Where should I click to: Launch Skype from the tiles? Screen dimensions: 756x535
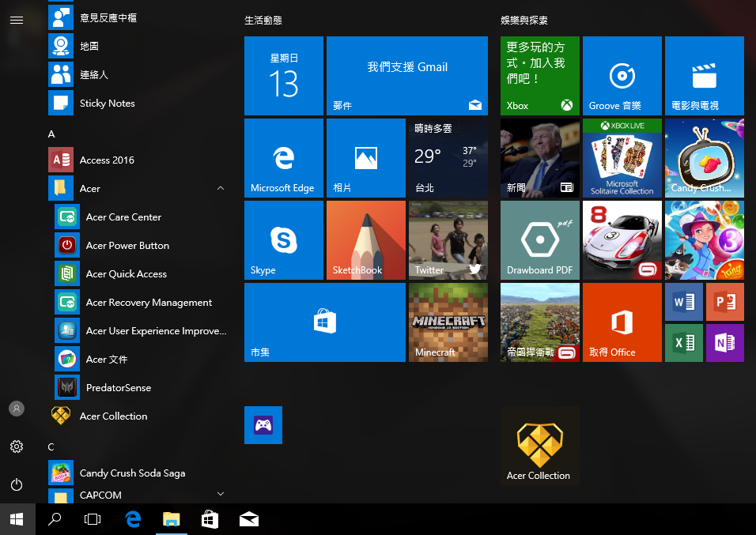(283, 240)
